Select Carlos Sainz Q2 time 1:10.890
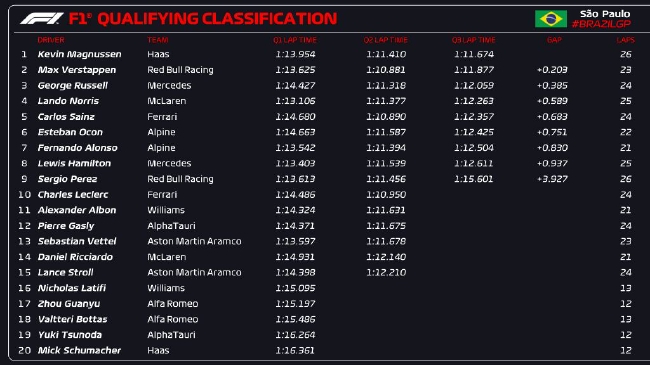This screenshot has width=650, height=365. pyautogui.click(x=386, y=117)
